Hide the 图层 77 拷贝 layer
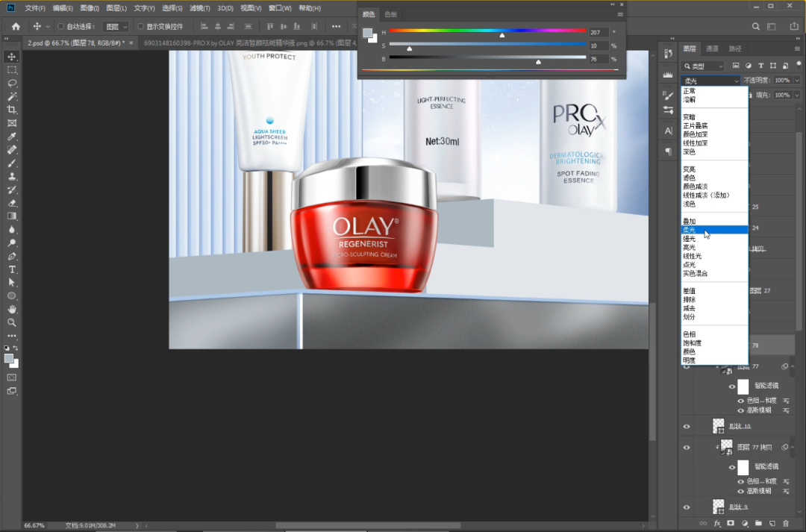 [687, 448]
